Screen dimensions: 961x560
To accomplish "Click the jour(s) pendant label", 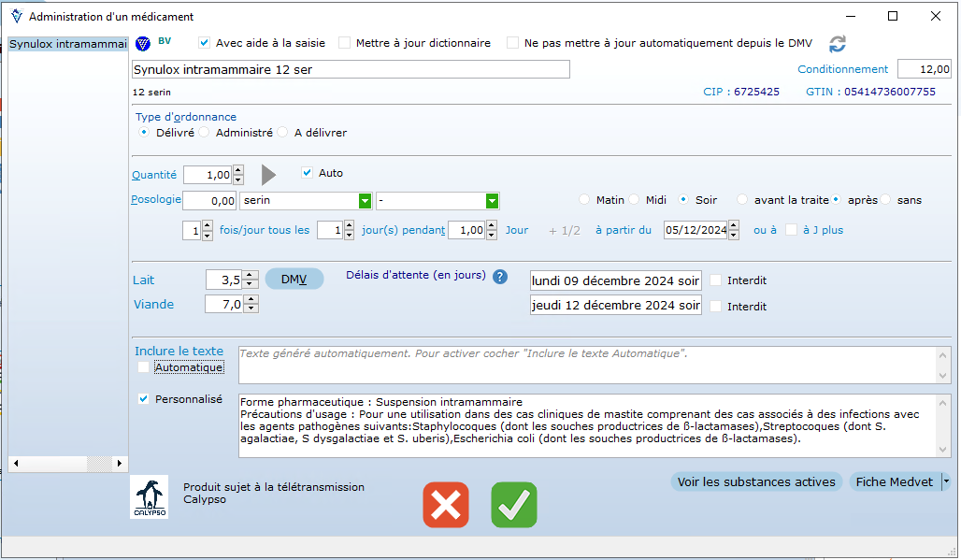I will pos(403,230).
